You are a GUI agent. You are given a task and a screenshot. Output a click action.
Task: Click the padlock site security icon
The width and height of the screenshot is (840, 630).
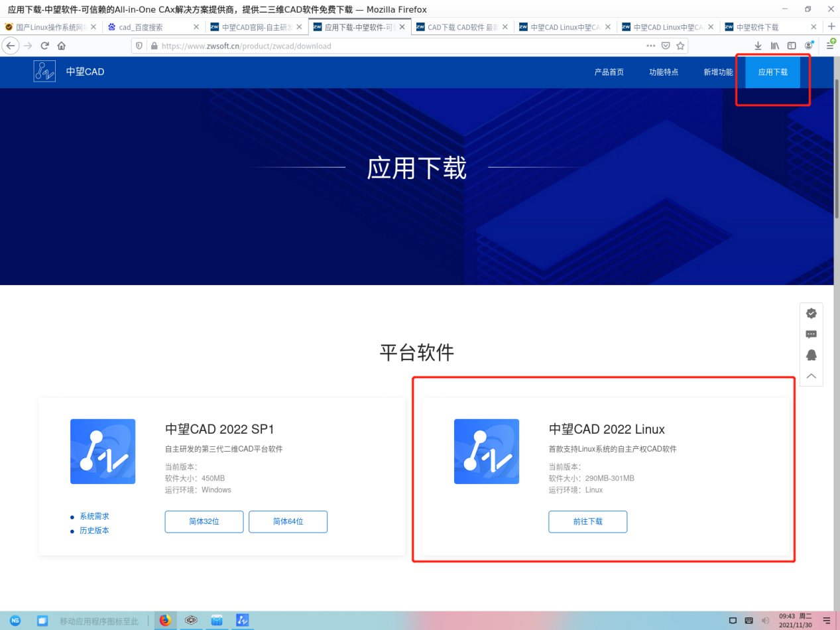coord(154,46)
